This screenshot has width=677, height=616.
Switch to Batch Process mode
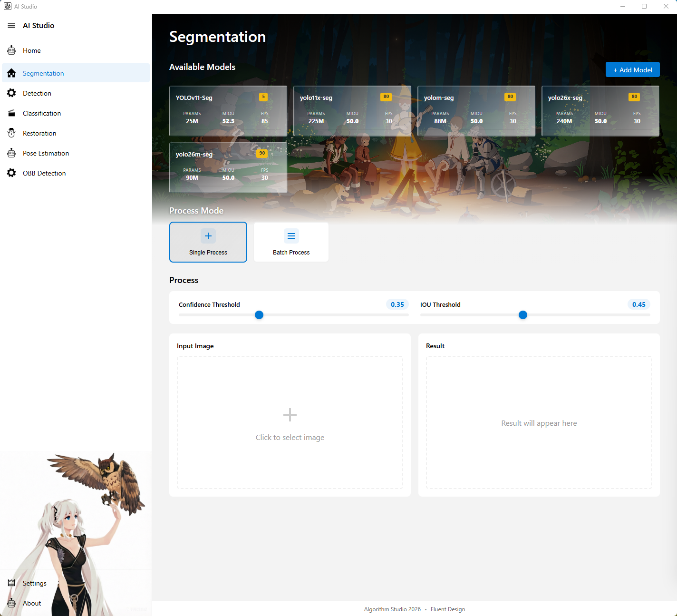tap(291, 242)
